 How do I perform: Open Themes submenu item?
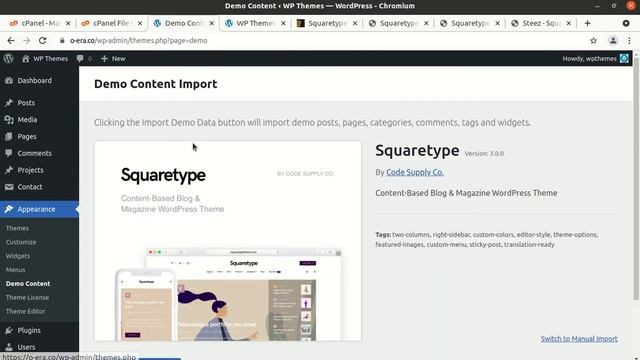pos(17,228)
